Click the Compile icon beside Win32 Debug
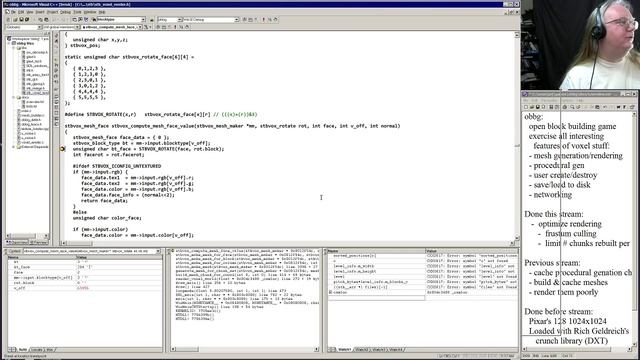640x360 pixels. coord(245,19)
